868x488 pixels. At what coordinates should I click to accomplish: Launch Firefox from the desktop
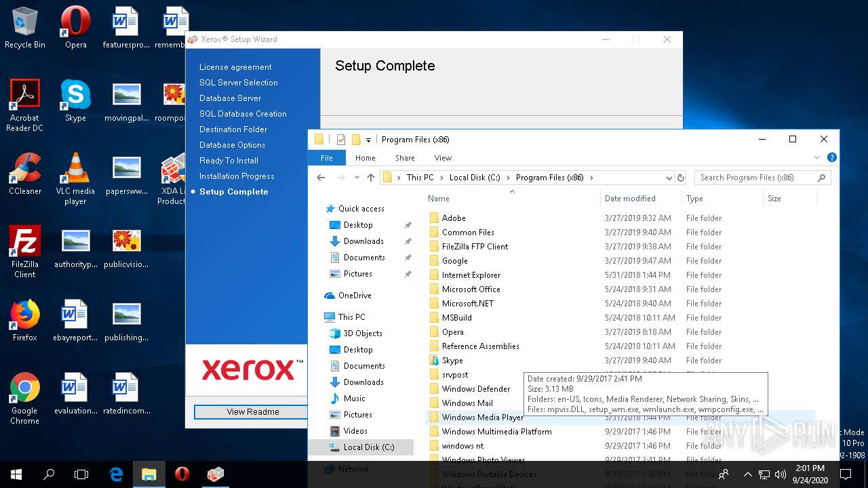tap(25, 321)
